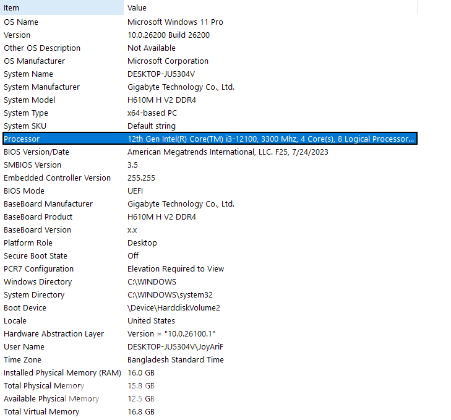The image size is (451, 420).
Task: Click the value '10.0.26200 Build 26200'
Action: tap(169, 35)
